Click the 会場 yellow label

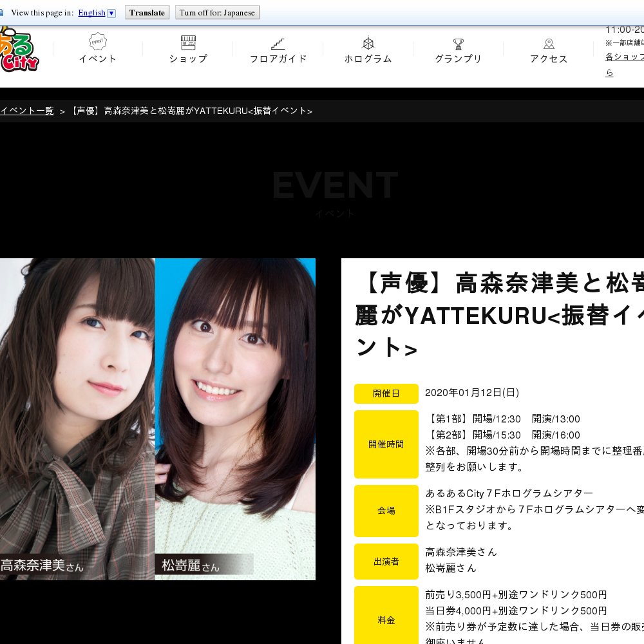[386, 511]
